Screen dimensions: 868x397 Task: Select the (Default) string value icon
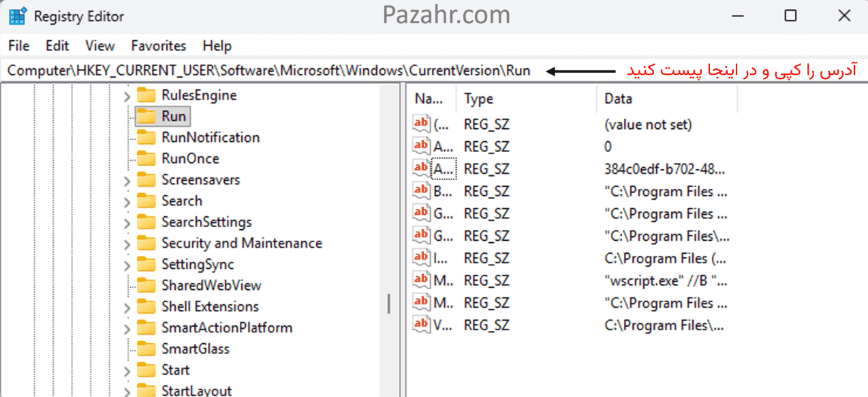422,124
